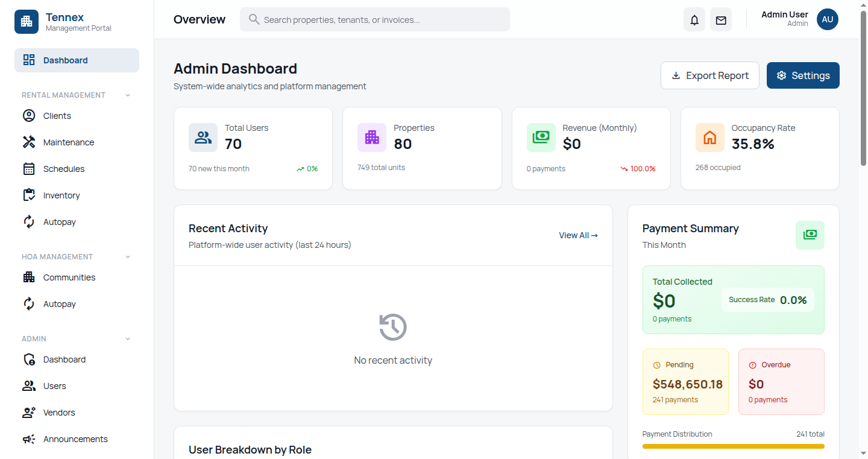
Task: Click the Payment Summary money icon
Action: click(810, 235)
